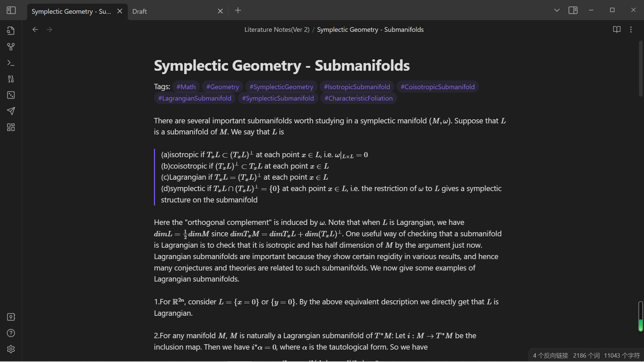Collapse the left sidebar
Screen dimensions: 644x362
click(x=11, y=10)
